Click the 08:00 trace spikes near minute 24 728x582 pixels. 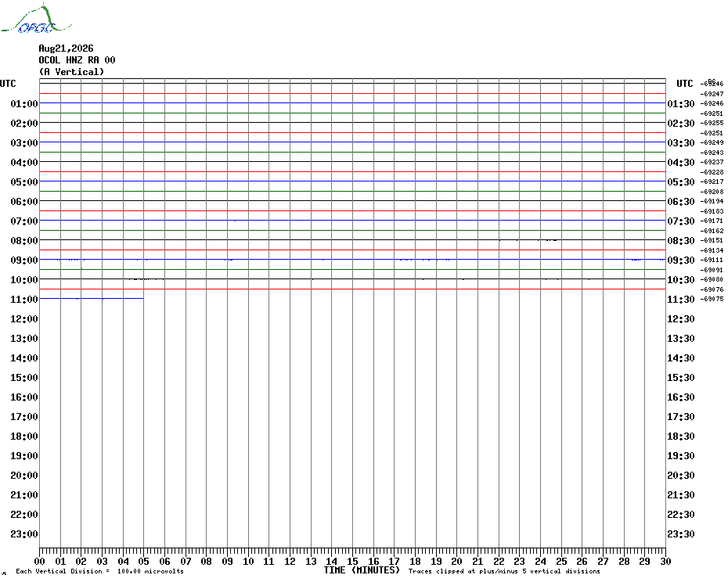click(x=548, y=240)
